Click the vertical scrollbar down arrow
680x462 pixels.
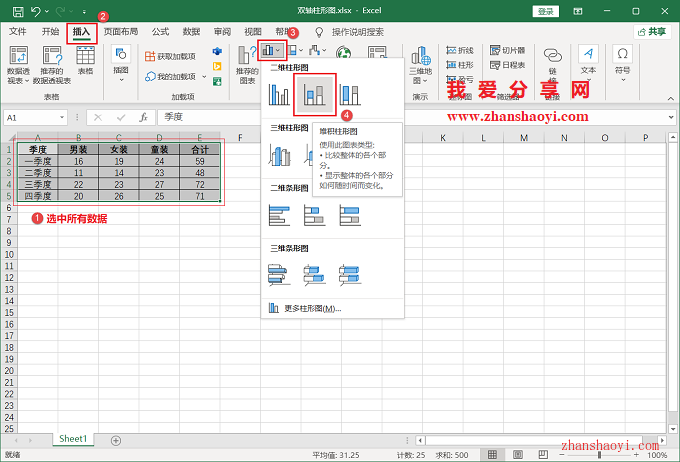tap(673, 429)
